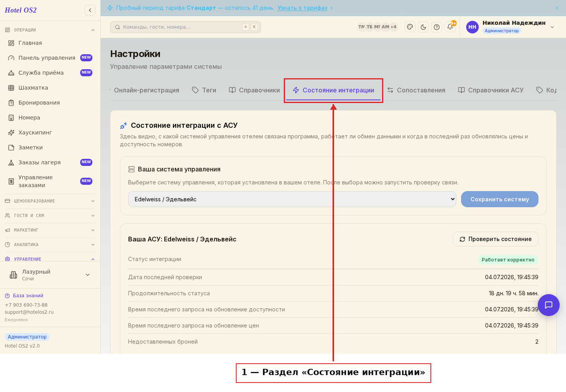566x392 pixels.
Task: Open Панель управления in sidebar
Action: pos(50,58)
